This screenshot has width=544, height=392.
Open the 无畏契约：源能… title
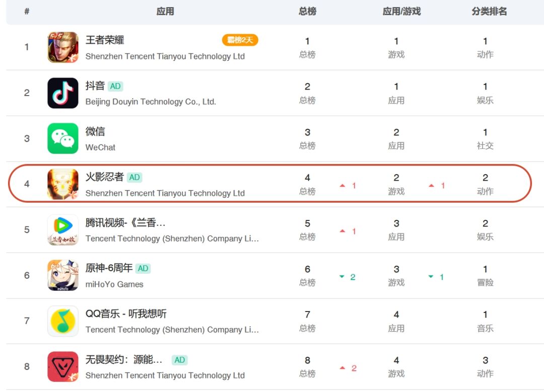124,360
